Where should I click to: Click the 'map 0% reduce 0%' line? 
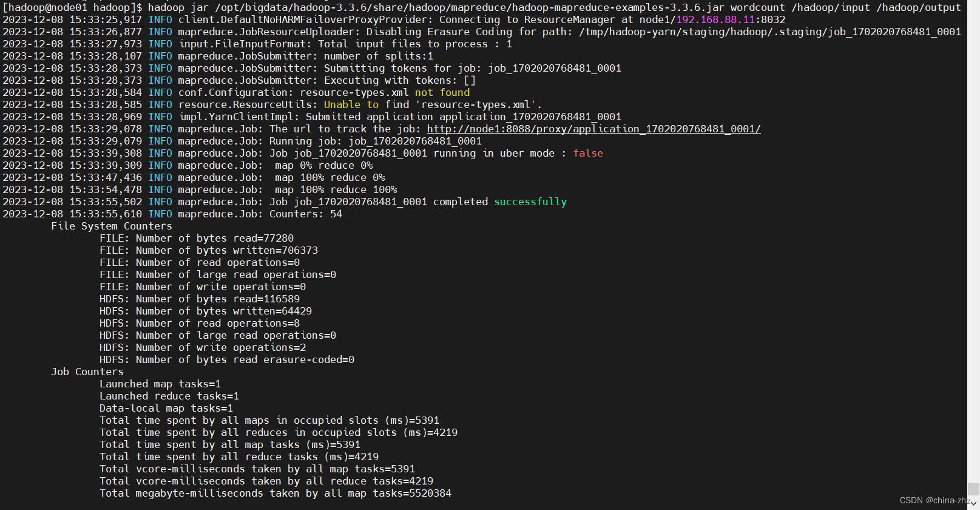[x=188, y=165]
